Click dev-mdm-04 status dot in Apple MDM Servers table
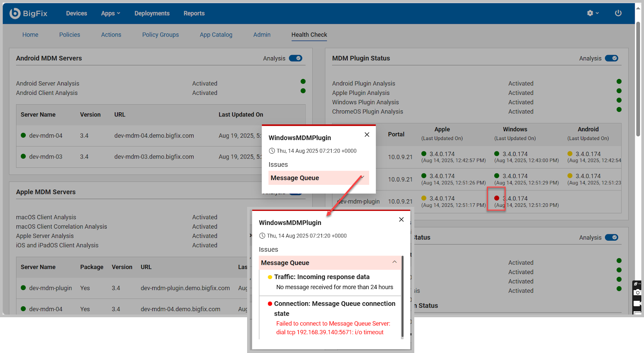This screenshot has width=644, height=353. point(23,309)
